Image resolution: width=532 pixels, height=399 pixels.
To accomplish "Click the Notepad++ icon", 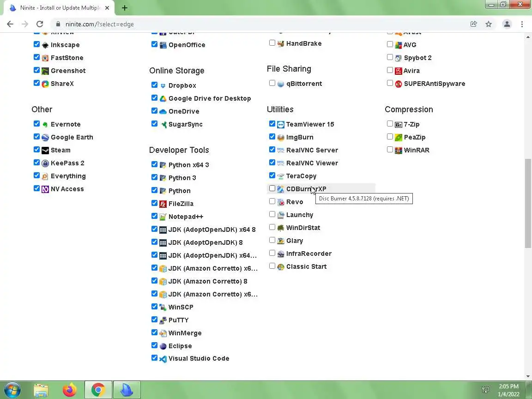I will (163, 217).
